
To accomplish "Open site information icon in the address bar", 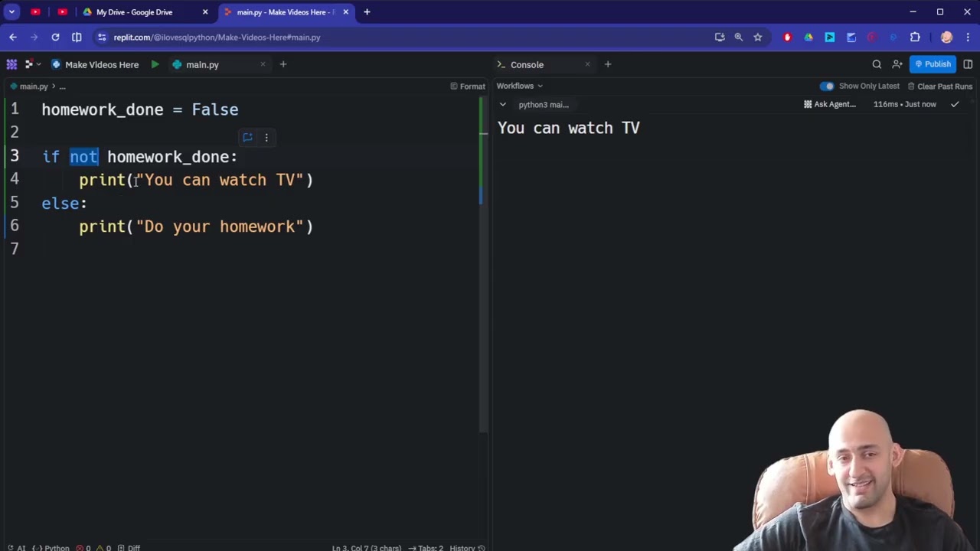I will click(x=102, y=37).
